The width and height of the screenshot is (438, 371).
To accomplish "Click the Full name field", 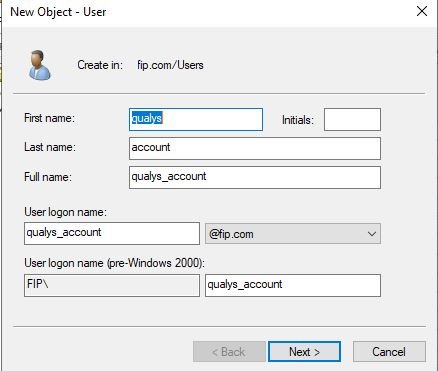I will 255,177.
